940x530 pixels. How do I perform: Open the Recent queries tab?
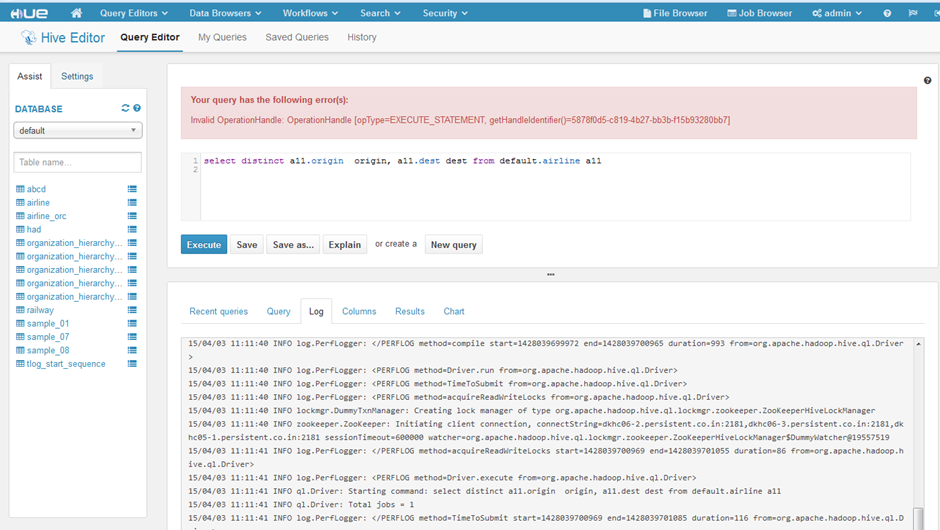[218, 311]
